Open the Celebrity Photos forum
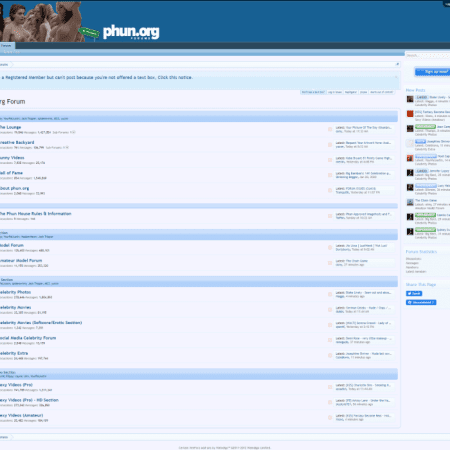Screen dimensions: 450x450 pyautogui.click(x=15, y=292)
